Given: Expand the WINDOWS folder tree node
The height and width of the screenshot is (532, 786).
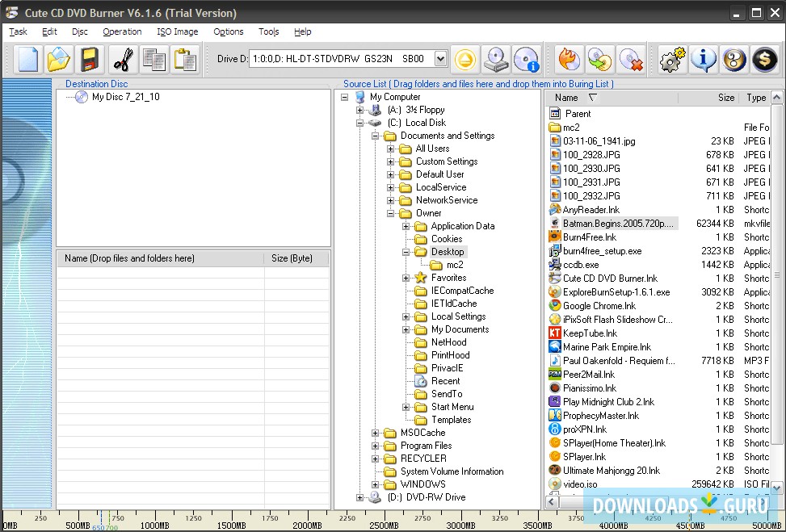Looking at the screenshot, I should (x=376, y=484).
